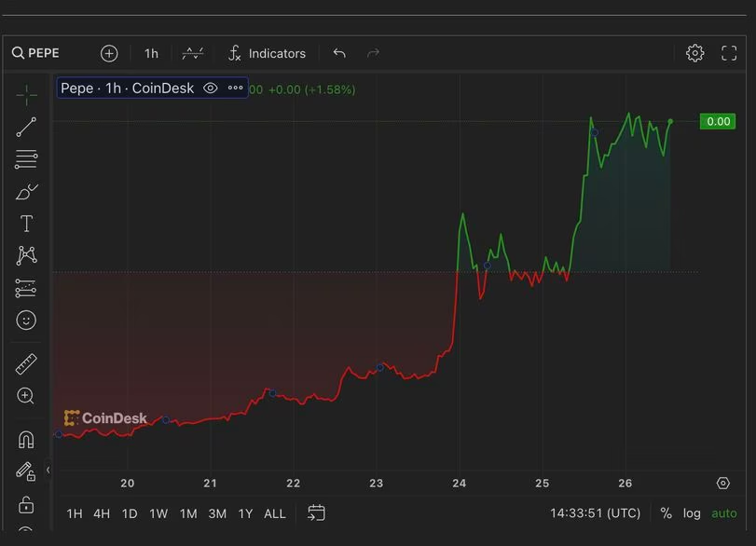
Task: Open the candle style selector
Action: 192,53
